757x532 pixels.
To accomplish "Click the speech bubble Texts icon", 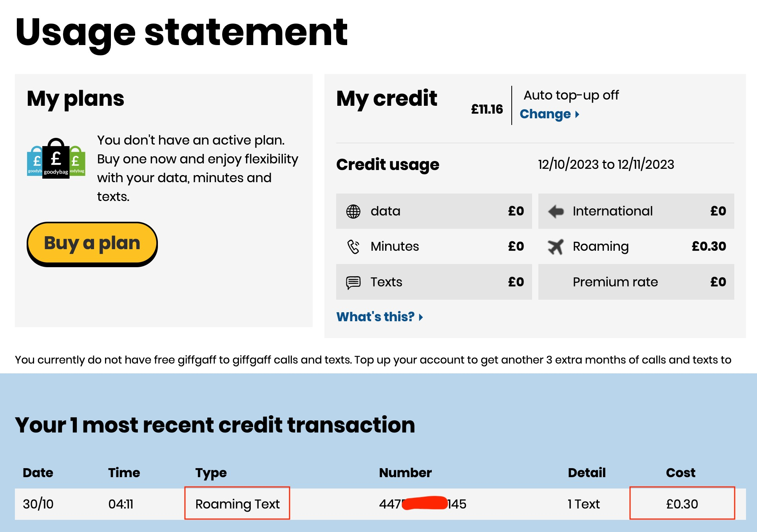I will [353, 282].
